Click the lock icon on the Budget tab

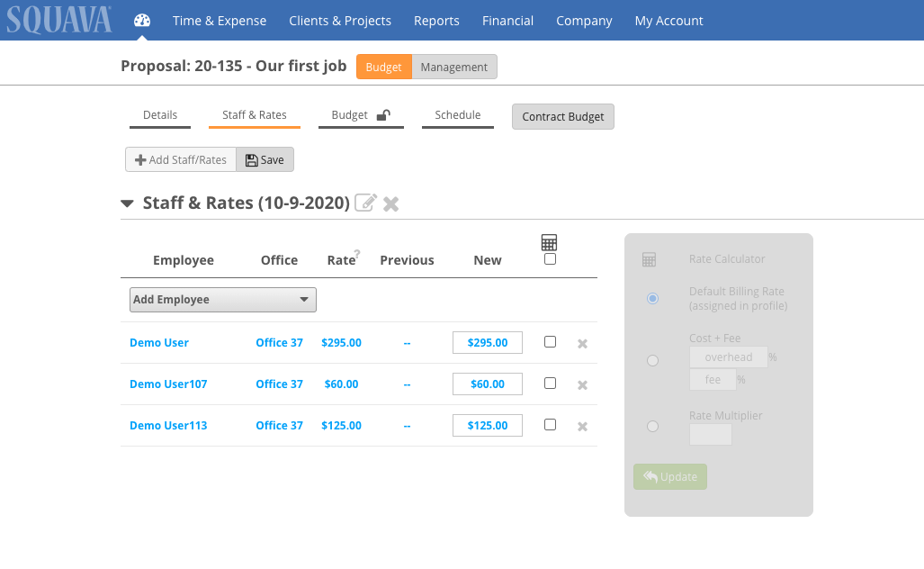pyautogui.click(x=384, y=114)
